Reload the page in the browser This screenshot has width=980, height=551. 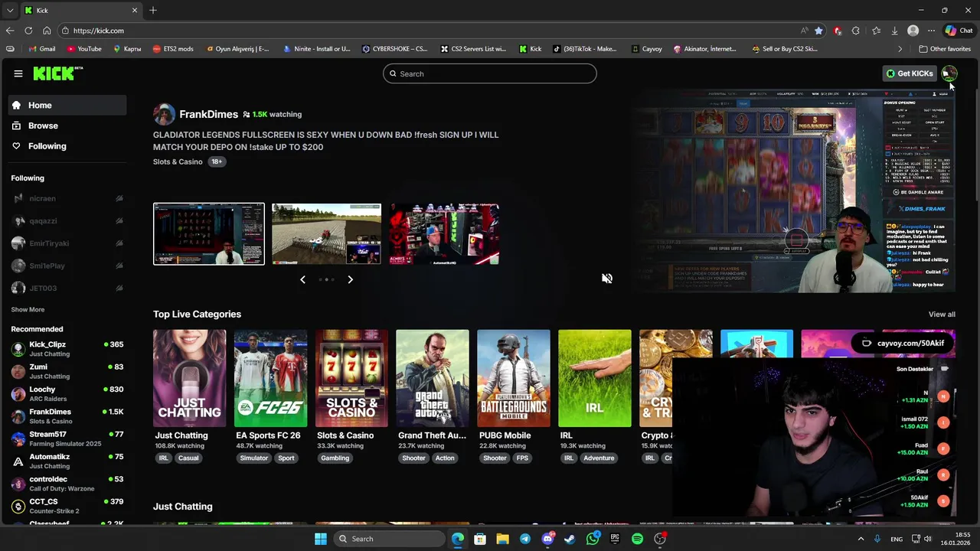(x=28, y=31)
